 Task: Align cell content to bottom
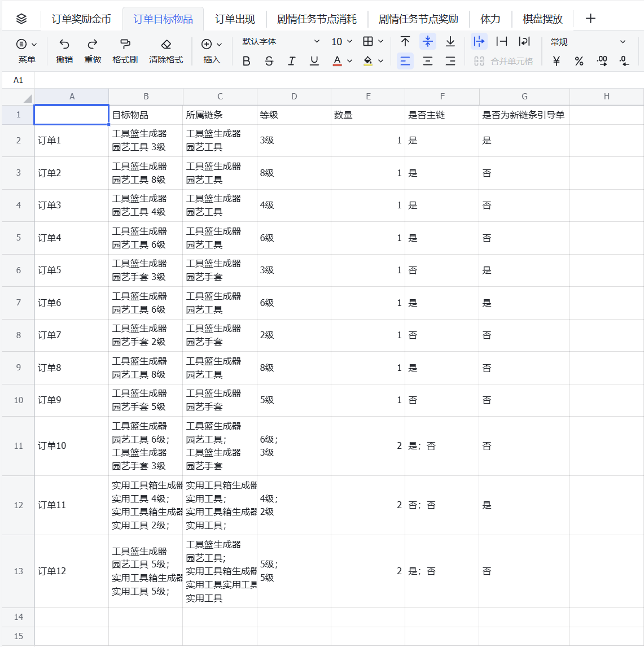(x=450, y=41)
